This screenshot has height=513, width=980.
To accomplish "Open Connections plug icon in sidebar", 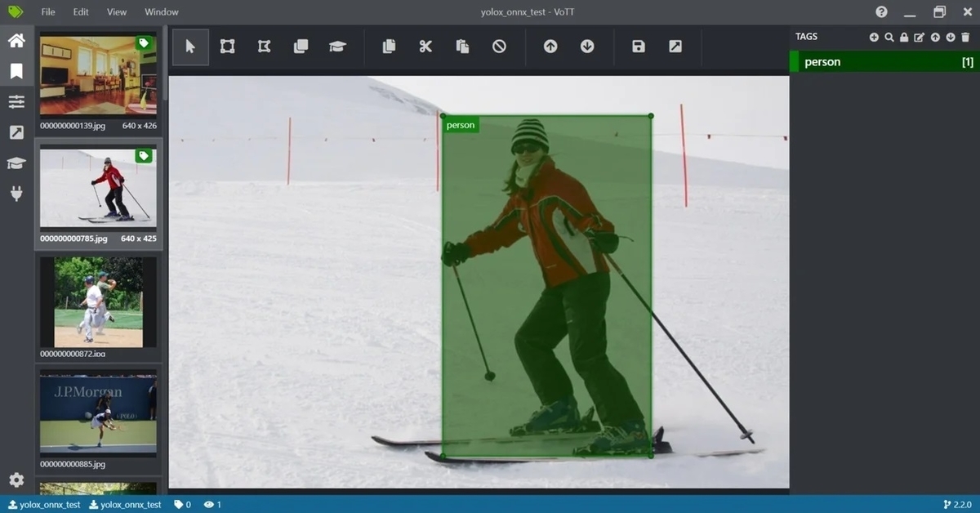I will [x=16, y=194].
